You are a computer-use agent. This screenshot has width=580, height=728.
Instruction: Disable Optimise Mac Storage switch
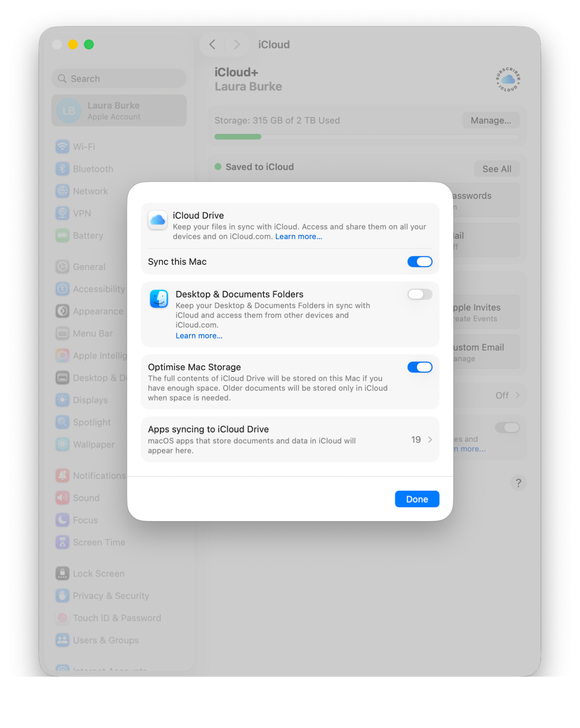[x=419, y=367]
